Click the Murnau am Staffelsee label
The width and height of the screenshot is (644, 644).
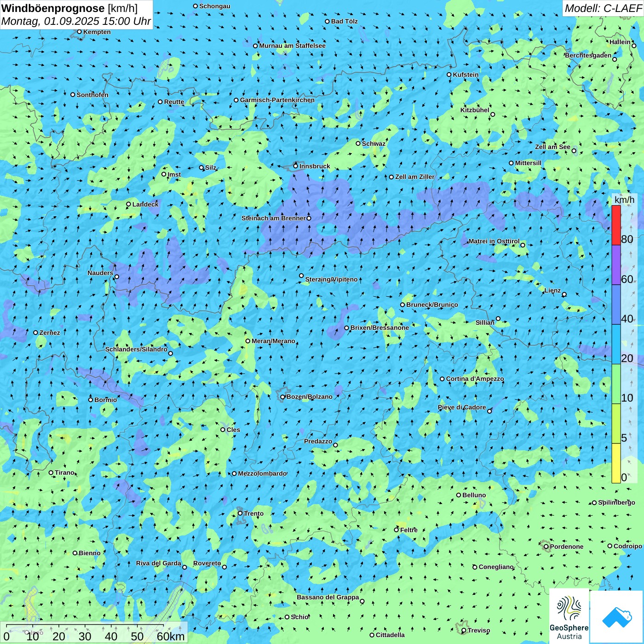coord(293,46)
